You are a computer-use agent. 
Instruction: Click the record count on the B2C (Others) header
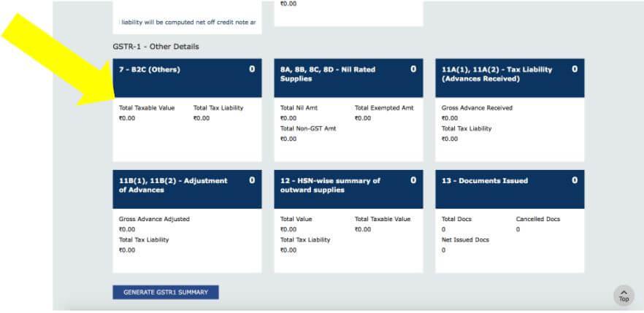click(252, 69)
